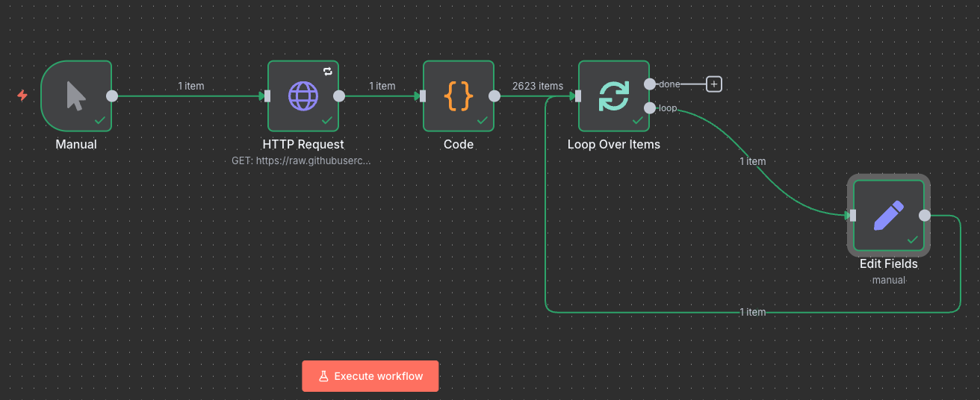Click the red lightning trigger icon
The image size is (980, 400).
tap(22, 96)
